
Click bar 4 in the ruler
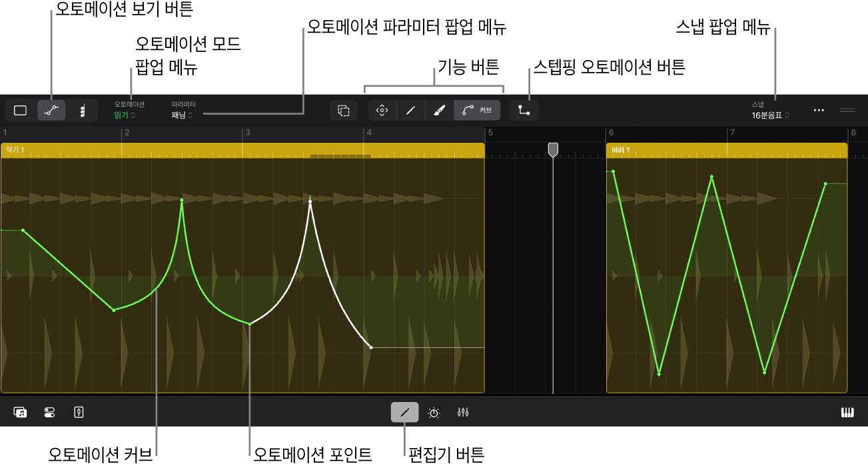[369, 133]
